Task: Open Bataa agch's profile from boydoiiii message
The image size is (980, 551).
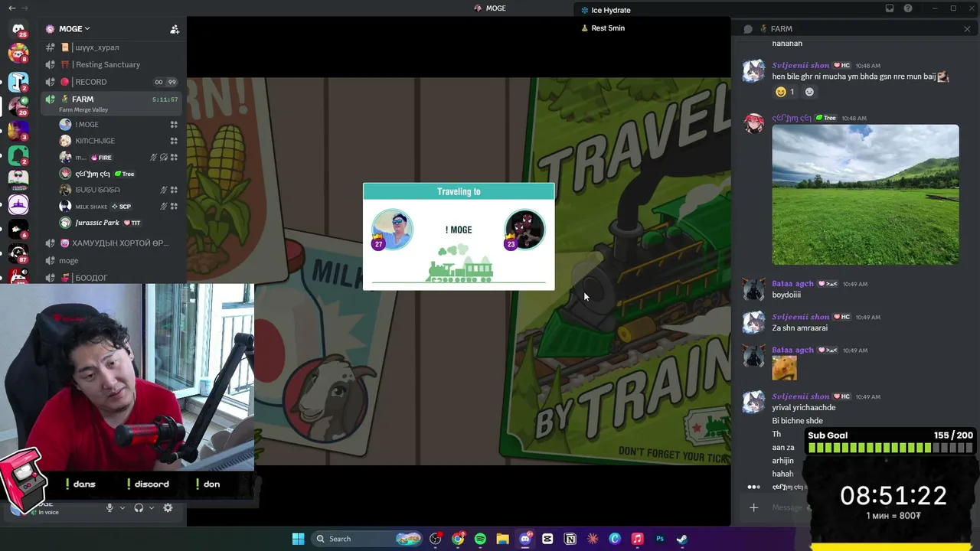Action: tap(754, 289)
